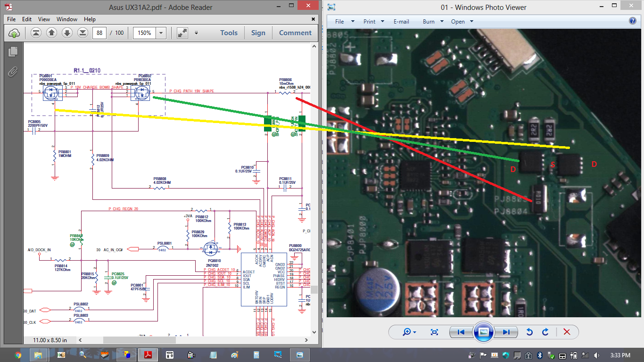Open Adobe Reader View menu
Screen dimensions: 644x362
[44, 19]
